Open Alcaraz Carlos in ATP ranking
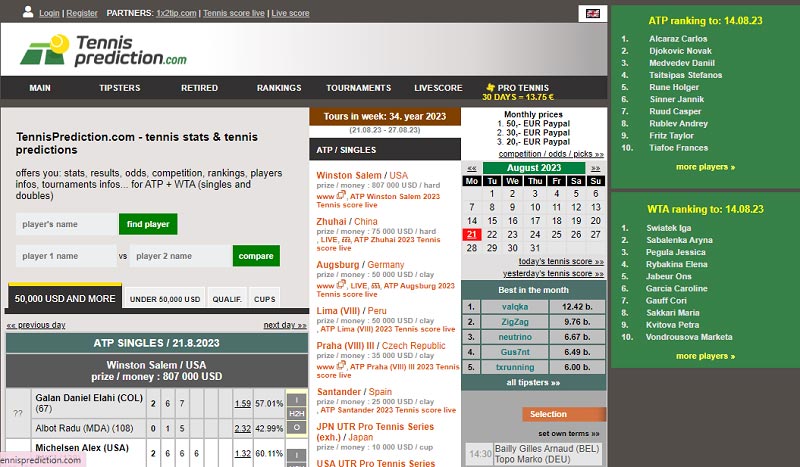This screenshot has width=800, height=467. tap(678, 38)
